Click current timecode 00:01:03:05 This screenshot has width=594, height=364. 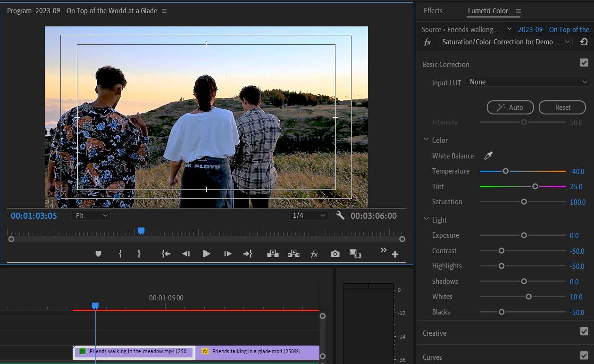pyautogui.click(x=34, y=216)
